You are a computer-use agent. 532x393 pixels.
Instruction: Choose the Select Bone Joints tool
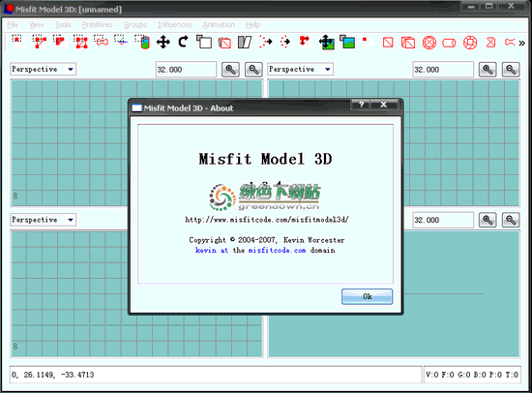(102, 42)
